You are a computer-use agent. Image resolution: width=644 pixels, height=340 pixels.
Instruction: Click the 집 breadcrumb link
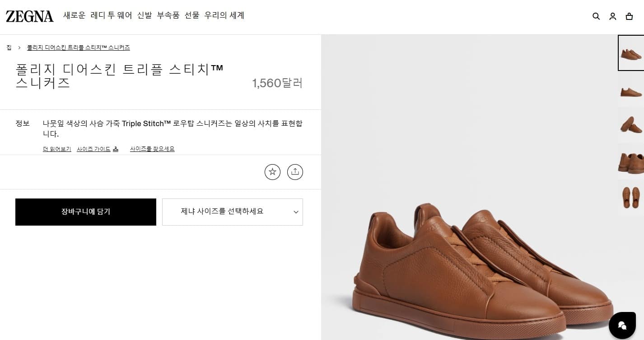coord(9,47)
